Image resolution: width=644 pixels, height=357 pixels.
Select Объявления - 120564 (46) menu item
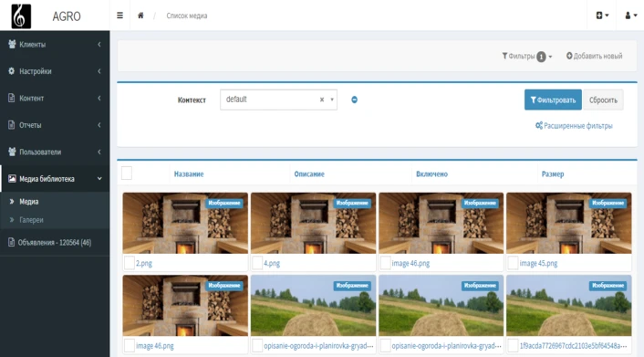(x=55, y=243)
